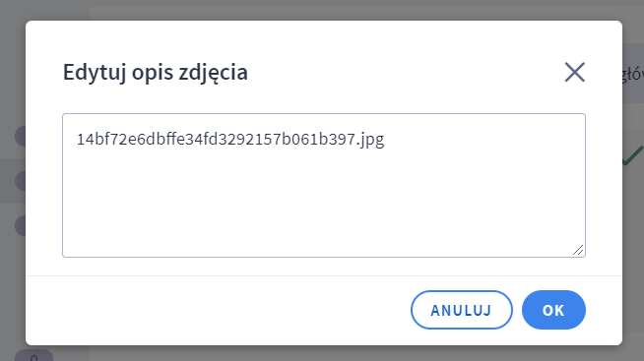Click the blank header space beside the X

tap(406, 72)
